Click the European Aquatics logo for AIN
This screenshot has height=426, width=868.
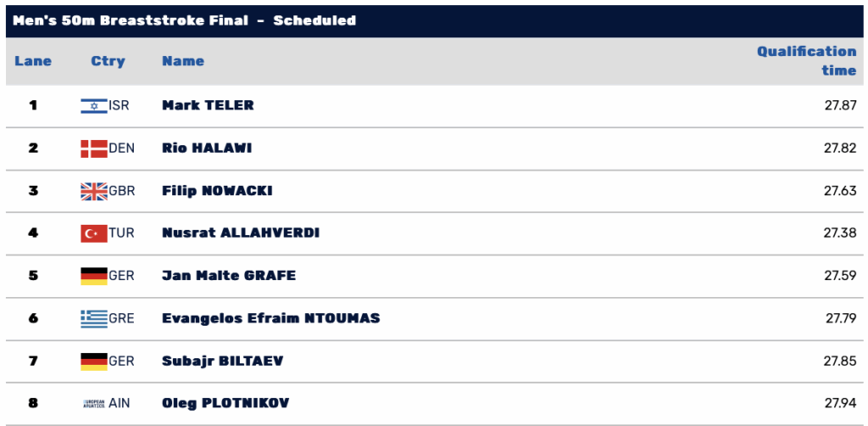click(93, 403)
